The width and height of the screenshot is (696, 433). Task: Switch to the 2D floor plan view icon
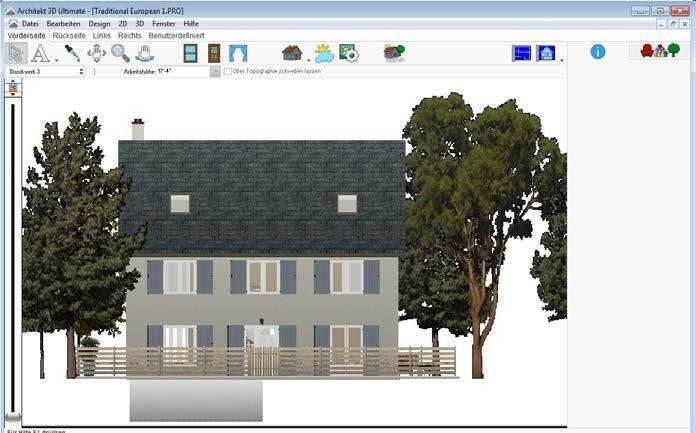pyautogui.click(x=521, y=53)
